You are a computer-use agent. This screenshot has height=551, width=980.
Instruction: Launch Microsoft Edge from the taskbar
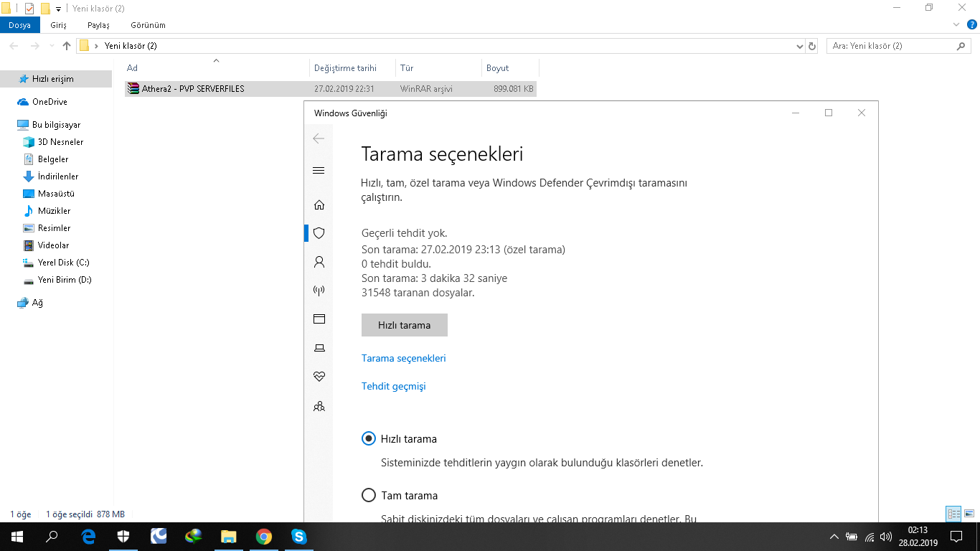pos(88,537)
